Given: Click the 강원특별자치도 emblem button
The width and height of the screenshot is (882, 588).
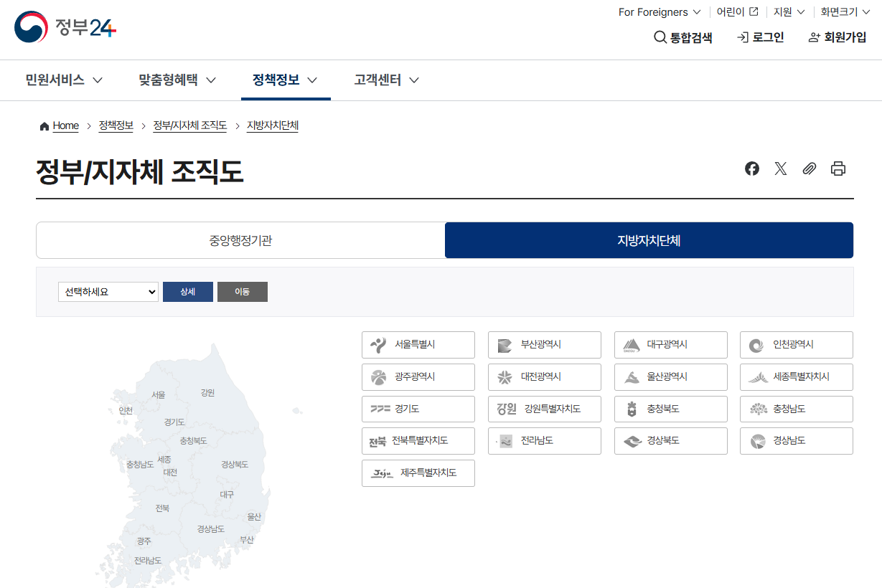Looking at the screenshot, I should click(x=545, y=409).
